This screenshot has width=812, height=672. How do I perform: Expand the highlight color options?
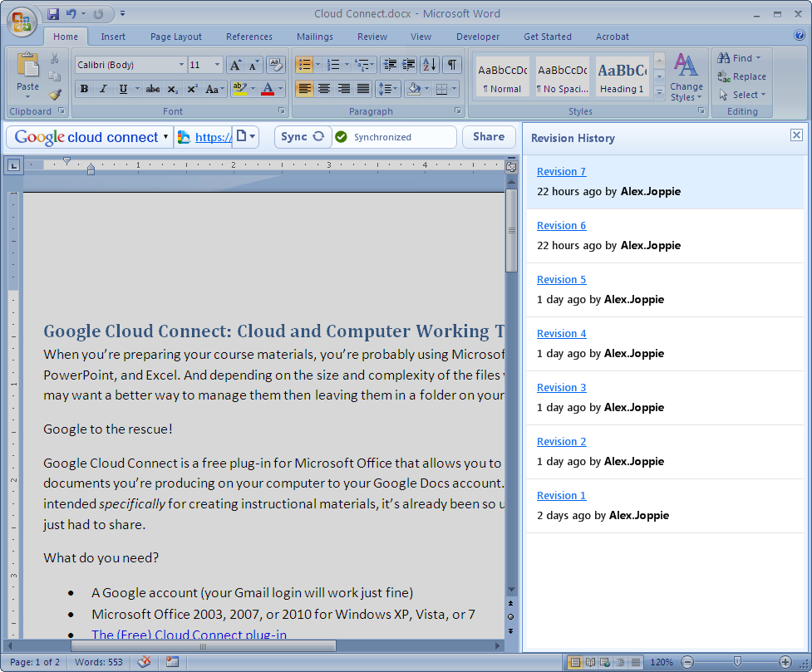(253, 89)
